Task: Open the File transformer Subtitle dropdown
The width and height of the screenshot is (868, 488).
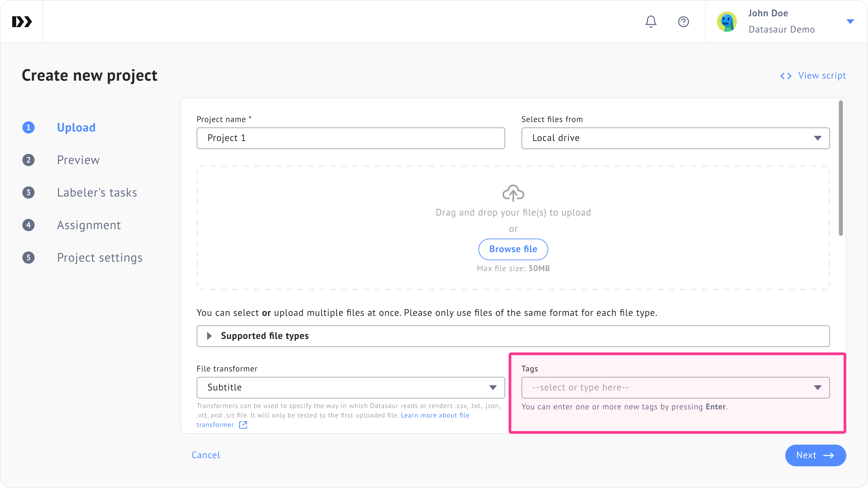Action: 350,387
